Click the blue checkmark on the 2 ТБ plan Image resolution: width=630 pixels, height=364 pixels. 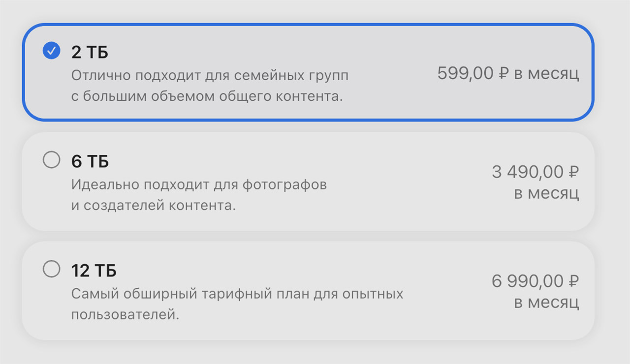coord(51,51)
